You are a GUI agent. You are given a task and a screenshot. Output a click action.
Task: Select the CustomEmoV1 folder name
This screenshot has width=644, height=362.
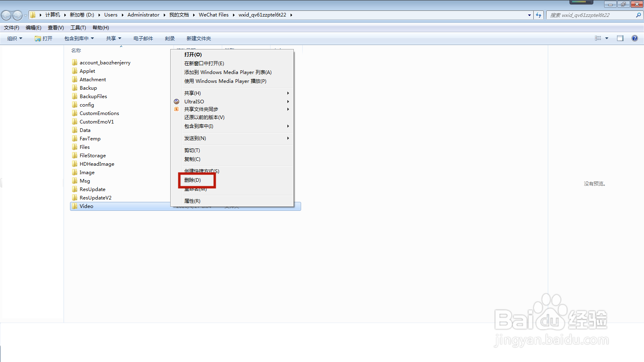[x=97, y=121]
